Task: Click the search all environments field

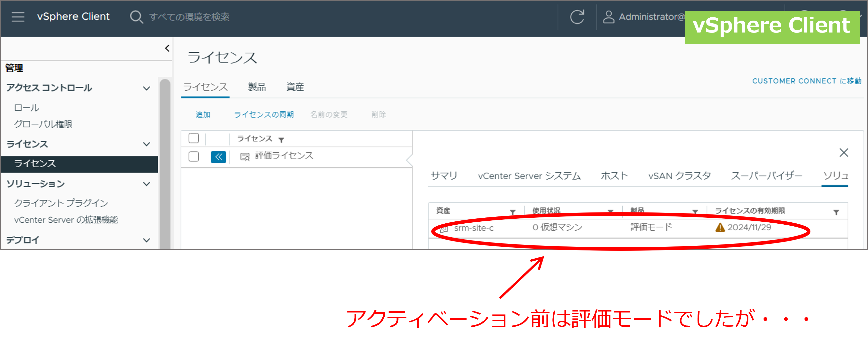Action: click(189, 17)
